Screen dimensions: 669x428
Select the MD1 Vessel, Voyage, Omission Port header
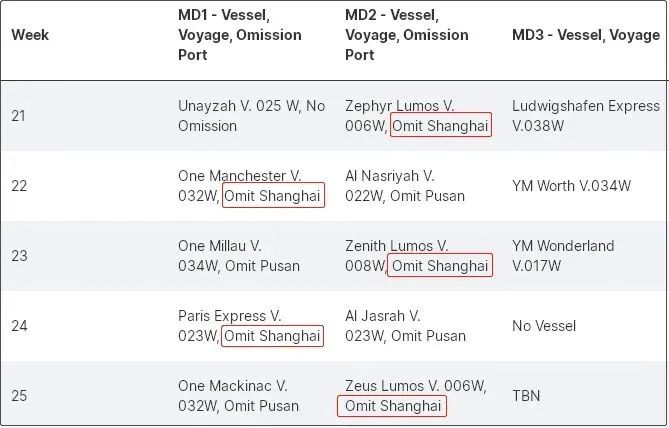[240, 35]
